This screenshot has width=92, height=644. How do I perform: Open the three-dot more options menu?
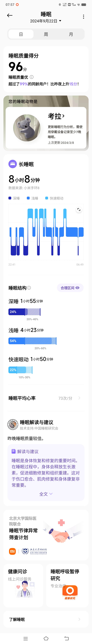pyautogui.click(x=83, y=17)
